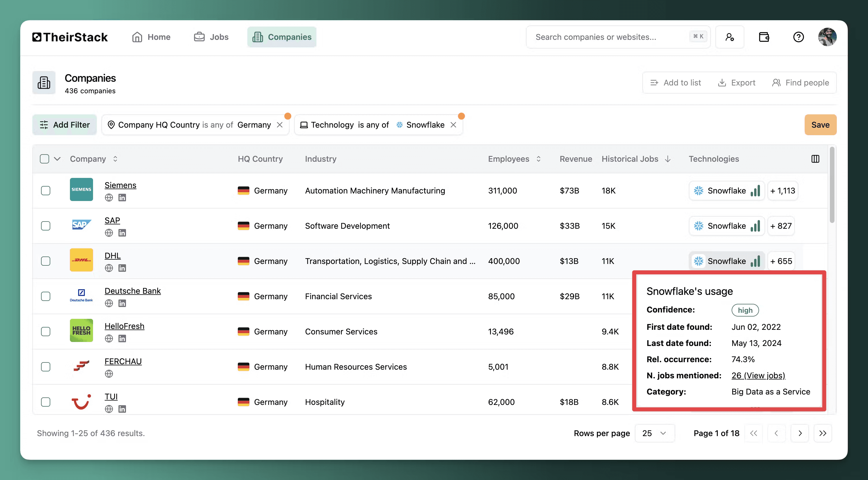Image resolution: width=868 pixels, height=480 pixels.
Task: Go to the Jobs tab
Action: pyautogui.click(x=211, y=37)
